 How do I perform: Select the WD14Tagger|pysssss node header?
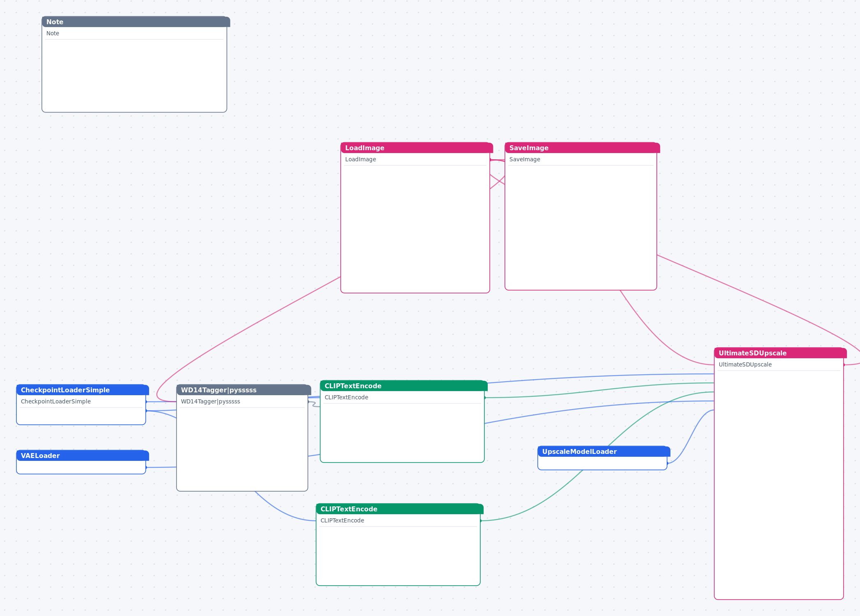pos(243,390)
